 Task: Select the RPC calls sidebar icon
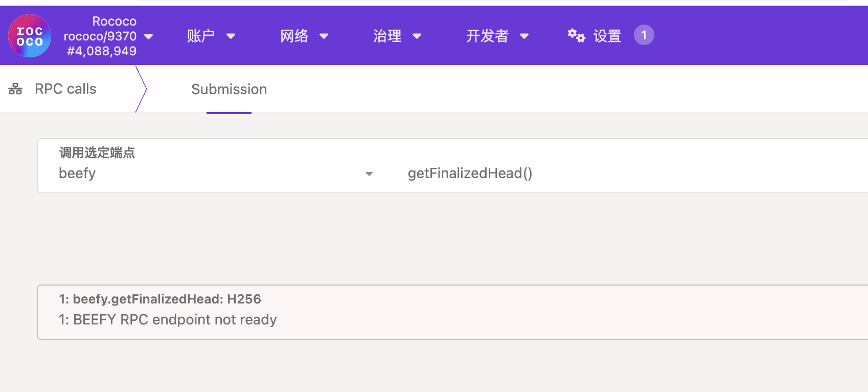coord(16,88)
